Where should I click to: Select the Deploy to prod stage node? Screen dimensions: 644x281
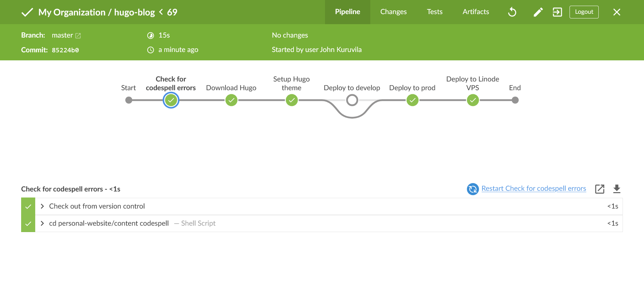pyautogui.click(x=413, y=100)
